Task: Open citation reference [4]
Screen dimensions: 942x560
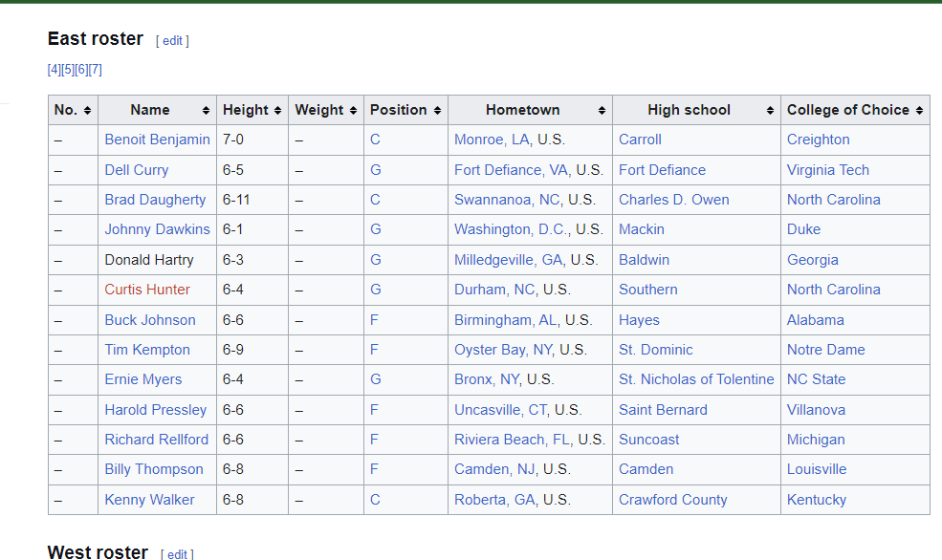Action: tap(55, 70)
